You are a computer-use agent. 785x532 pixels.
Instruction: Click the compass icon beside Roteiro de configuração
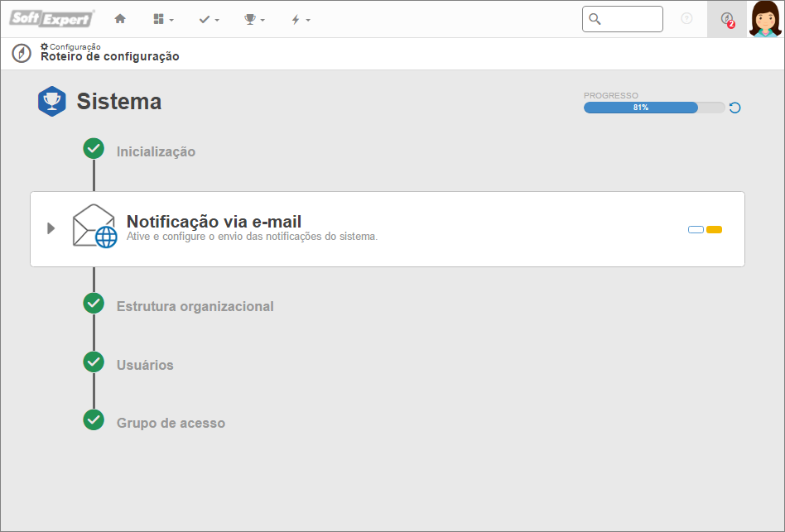pyautogui.click(x=22, y=53)
